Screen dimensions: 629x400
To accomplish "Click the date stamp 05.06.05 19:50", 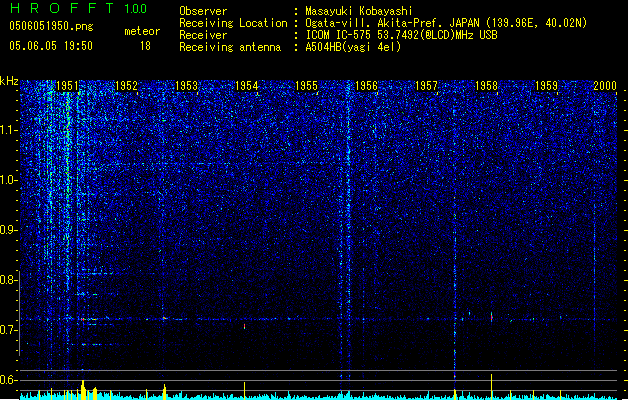I will tap(51, 46).
